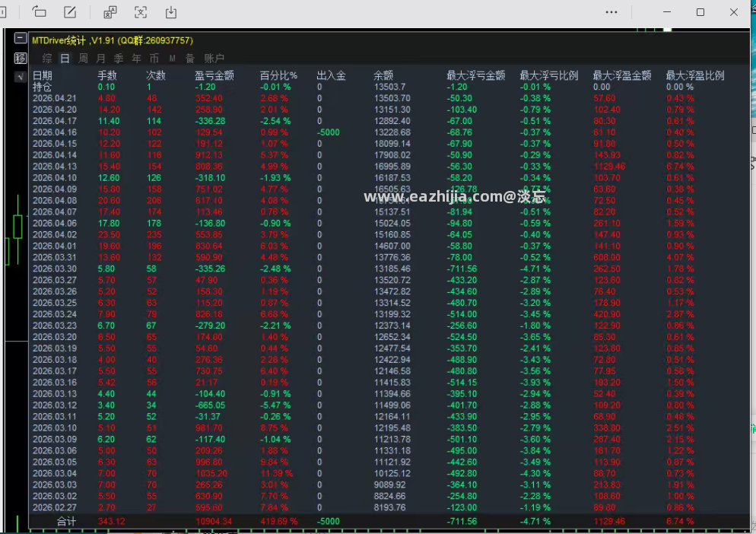Open the three-dot more options menu
This screenshot has height=534, width=756.
coord(611,12)
